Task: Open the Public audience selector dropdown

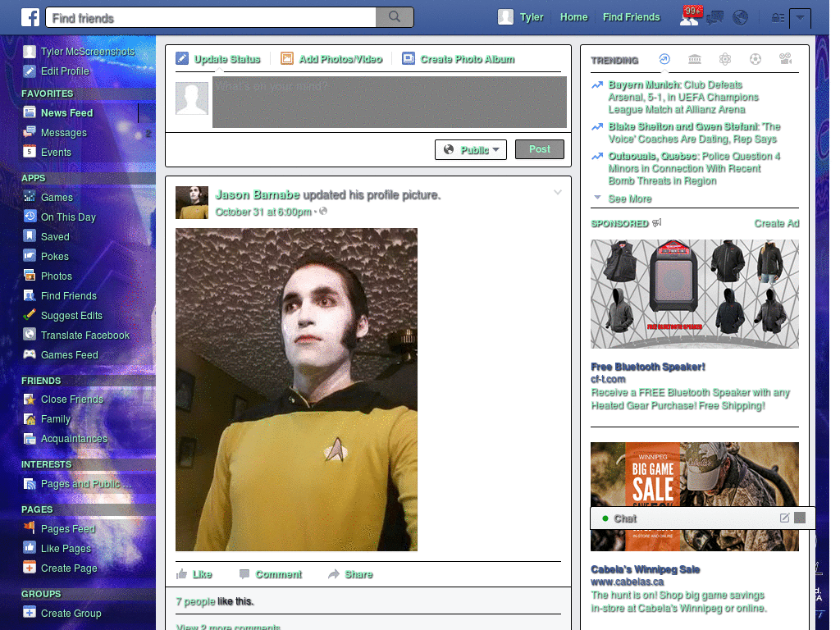Action: pos(471,149)
